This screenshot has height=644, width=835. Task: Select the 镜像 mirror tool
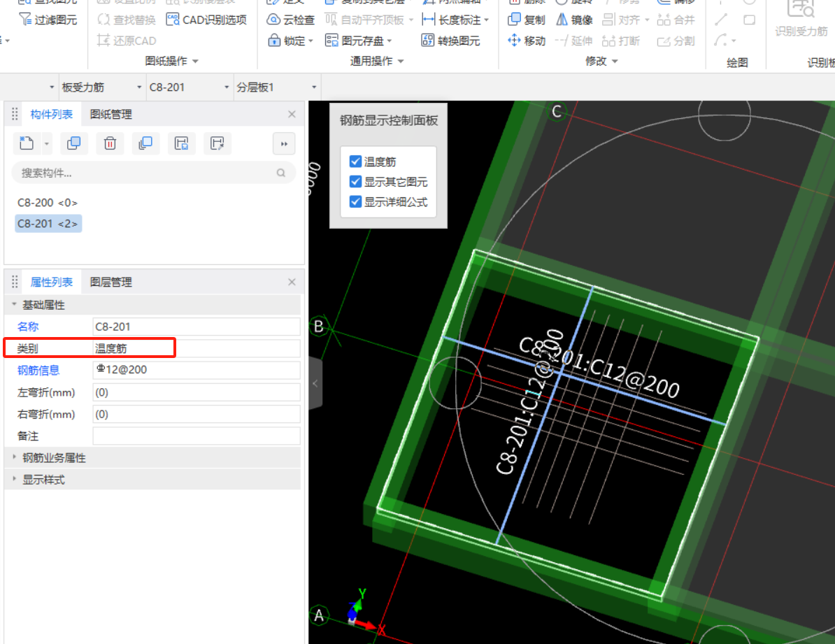point(574,20)
